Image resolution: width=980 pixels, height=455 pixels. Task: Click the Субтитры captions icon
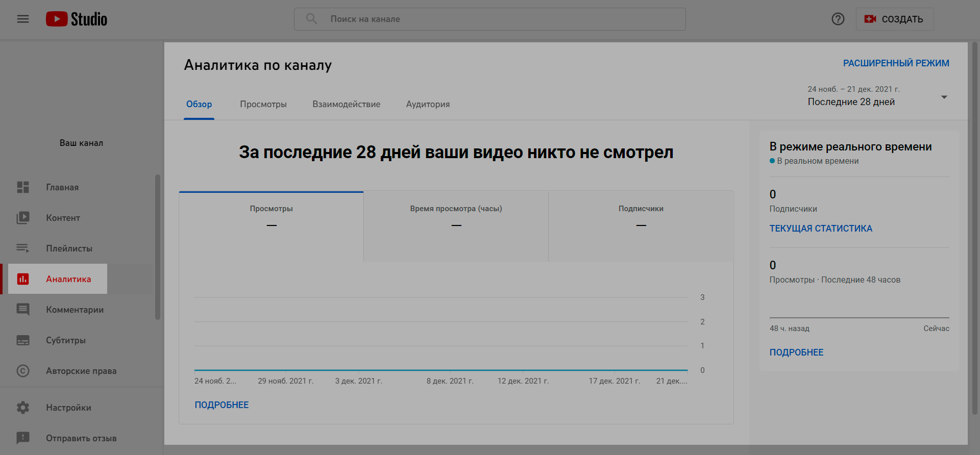click(x=23, y=340)
